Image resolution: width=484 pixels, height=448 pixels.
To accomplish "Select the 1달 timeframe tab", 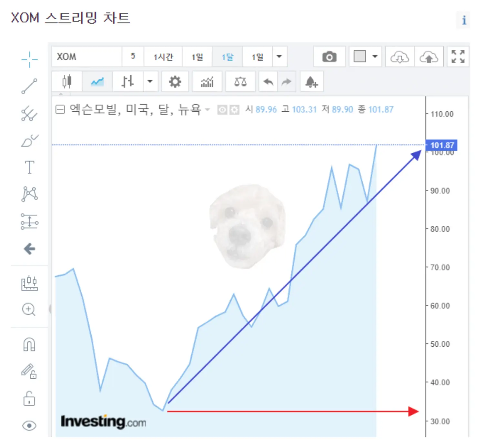I will [227, 56].
